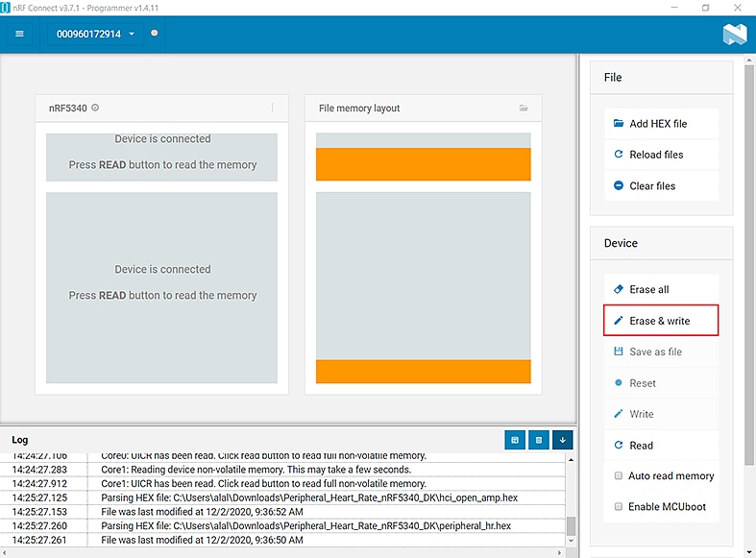Click the File memory layout folder icon

(x=524, y=108)
